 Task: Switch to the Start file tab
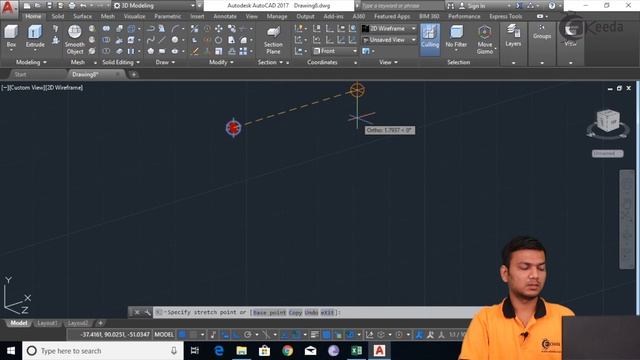coord(20,74)
